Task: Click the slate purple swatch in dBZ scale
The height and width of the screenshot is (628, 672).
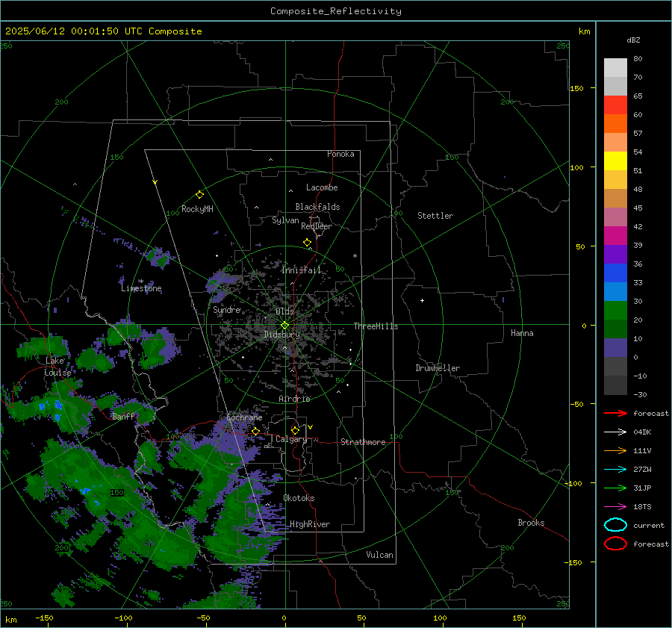Action: [615, 348]
